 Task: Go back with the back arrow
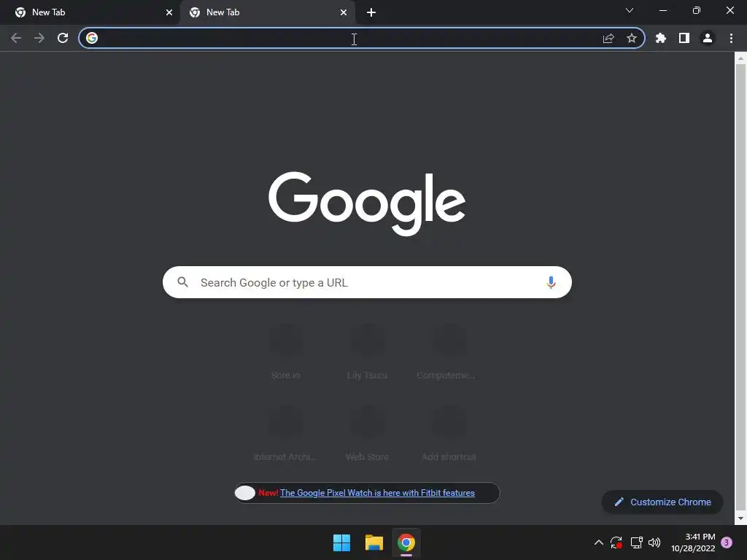(x=16, y=38)
